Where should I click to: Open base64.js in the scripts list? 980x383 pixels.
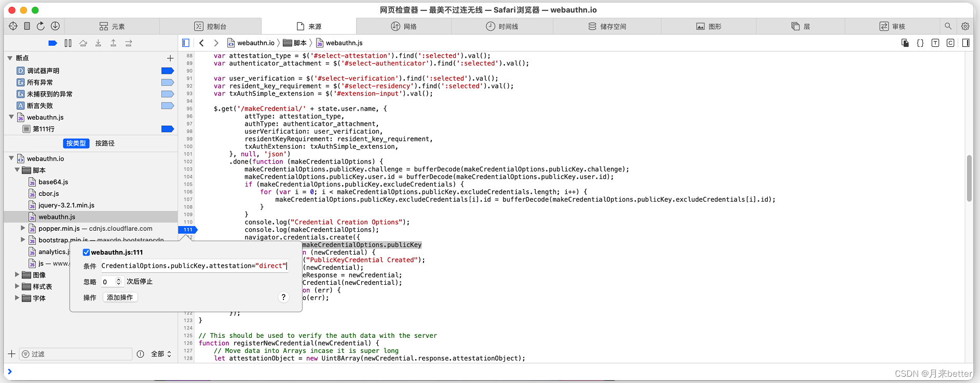pos(53,182)
